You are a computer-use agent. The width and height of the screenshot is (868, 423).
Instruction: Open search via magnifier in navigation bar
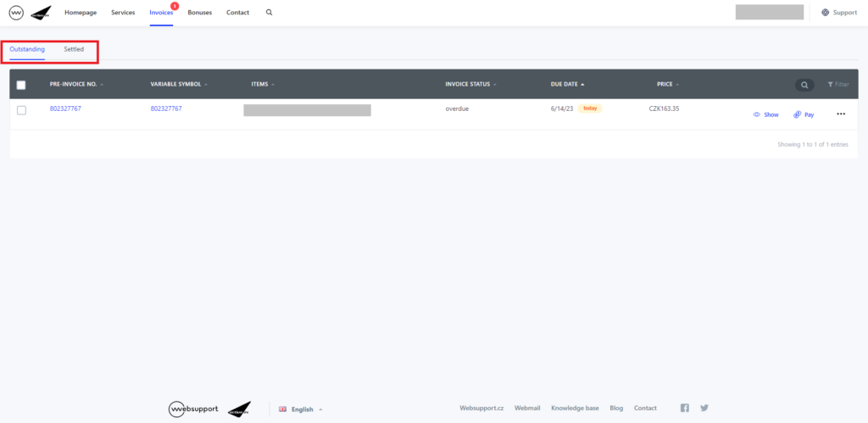pos(270,13)
